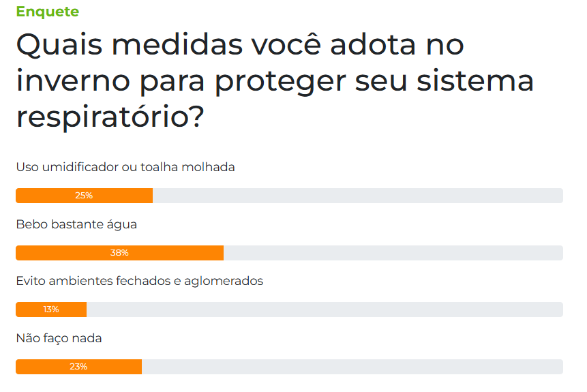Image resolution: width=587 pixels, height=392 pixels.
Task: Select option Bebo bastante água
Action: (x=76, y=224)
